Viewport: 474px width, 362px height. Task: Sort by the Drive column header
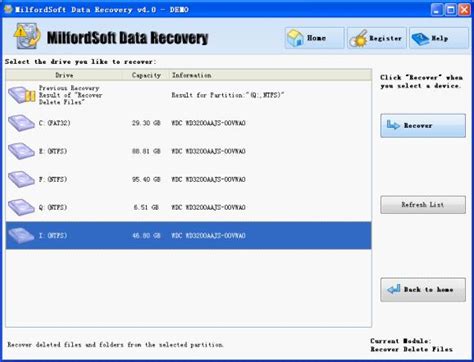(x=64, y=75)
